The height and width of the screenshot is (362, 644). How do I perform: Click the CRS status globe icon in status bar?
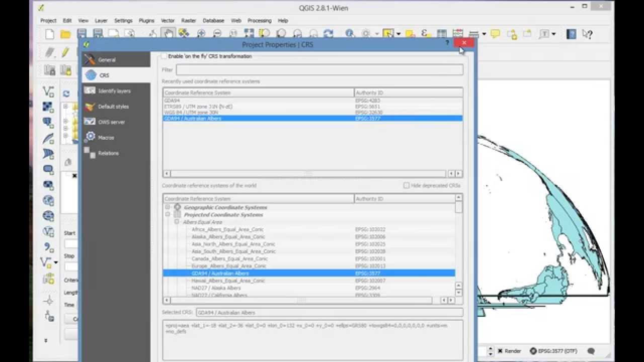pyautogui.click(x=532, y=351)
